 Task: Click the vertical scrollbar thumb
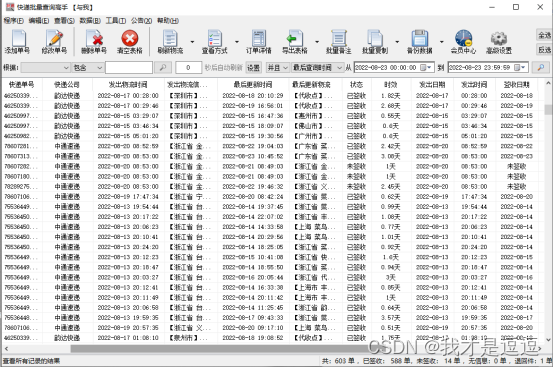pyautogui.click(x=548, y=110)
